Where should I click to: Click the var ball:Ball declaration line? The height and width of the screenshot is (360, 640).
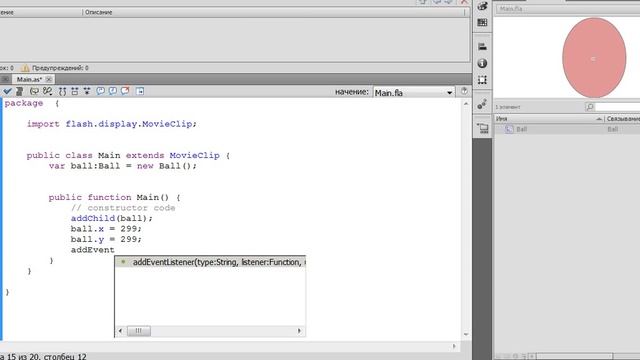(x=122, y=166)
